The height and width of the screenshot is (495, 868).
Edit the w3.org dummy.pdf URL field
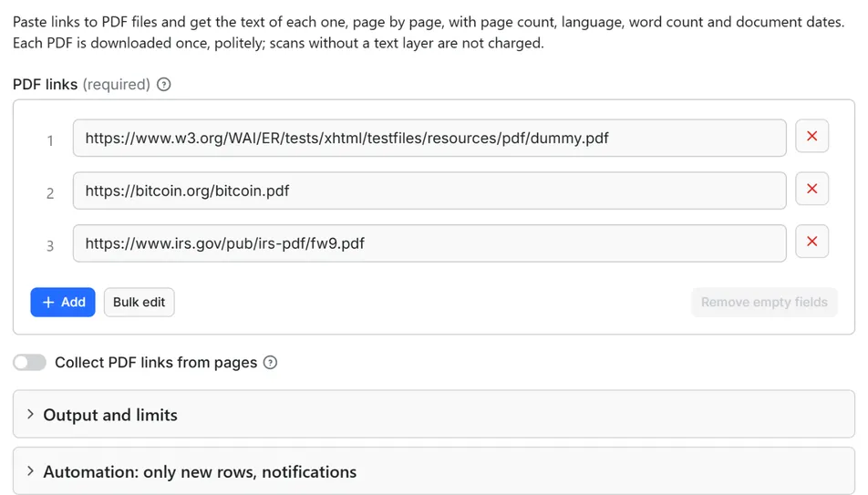click(x=429, y=138)
